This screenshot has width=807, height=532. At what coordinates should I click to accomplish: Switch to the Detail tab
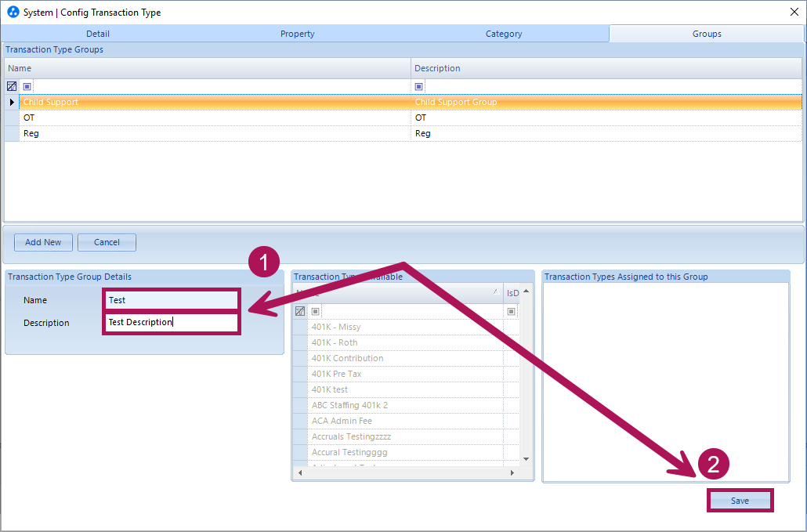tap(98, 34)
